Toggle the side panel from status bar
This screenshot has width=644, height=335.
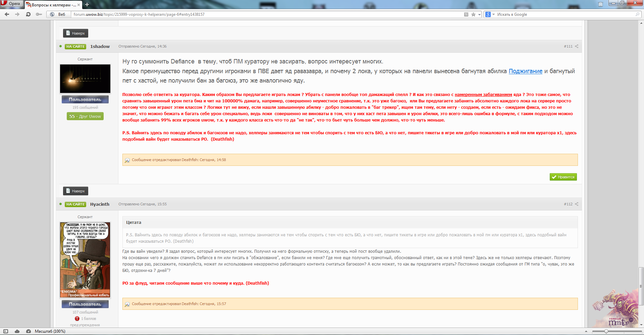click(6, 331)
